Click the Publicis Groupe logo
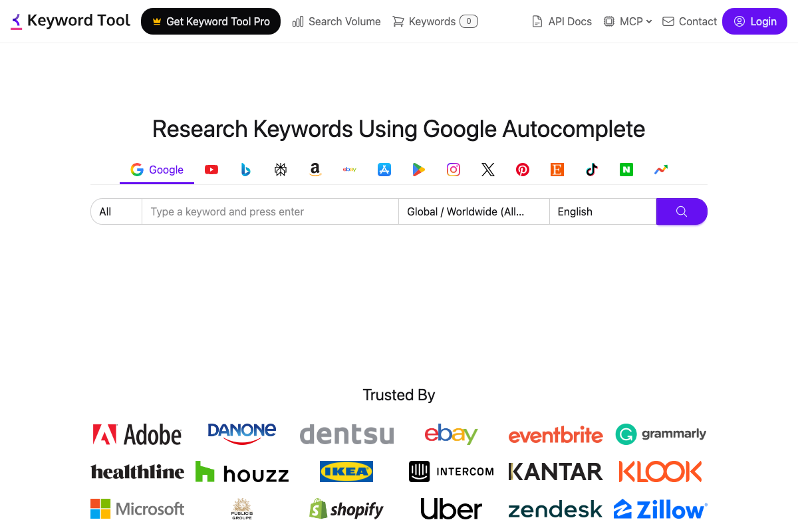Viewport: 798px width, 532px height. coord(242,509)
